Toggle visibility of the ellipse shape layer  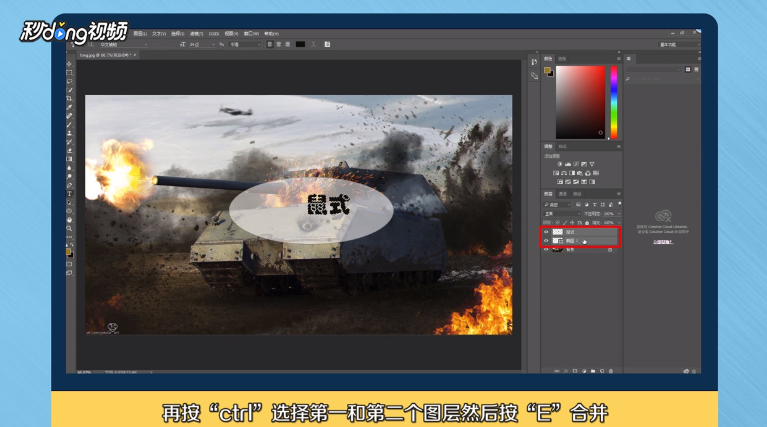pos(546,241)
